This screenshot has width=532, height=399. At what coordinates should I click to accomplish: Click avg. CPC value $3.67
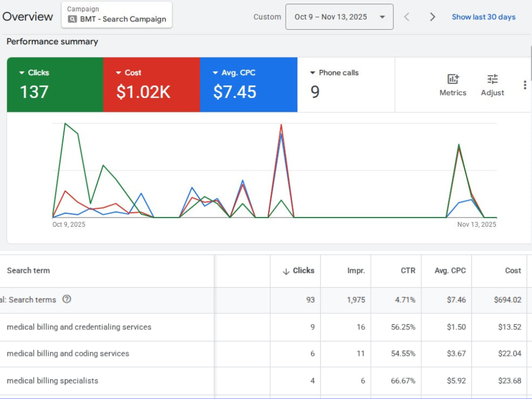click(456, 354)
